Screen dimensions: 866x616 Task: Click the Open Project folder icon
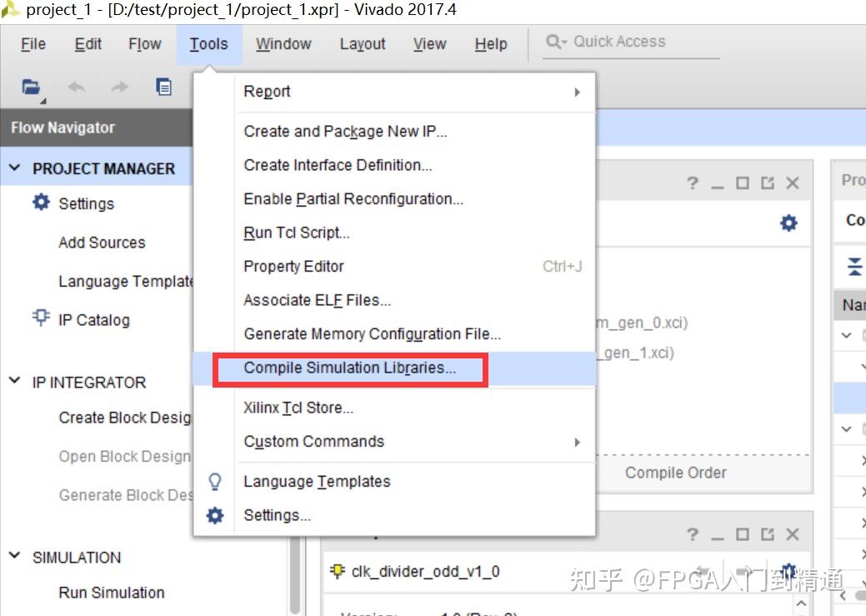(x=31, y=88)
